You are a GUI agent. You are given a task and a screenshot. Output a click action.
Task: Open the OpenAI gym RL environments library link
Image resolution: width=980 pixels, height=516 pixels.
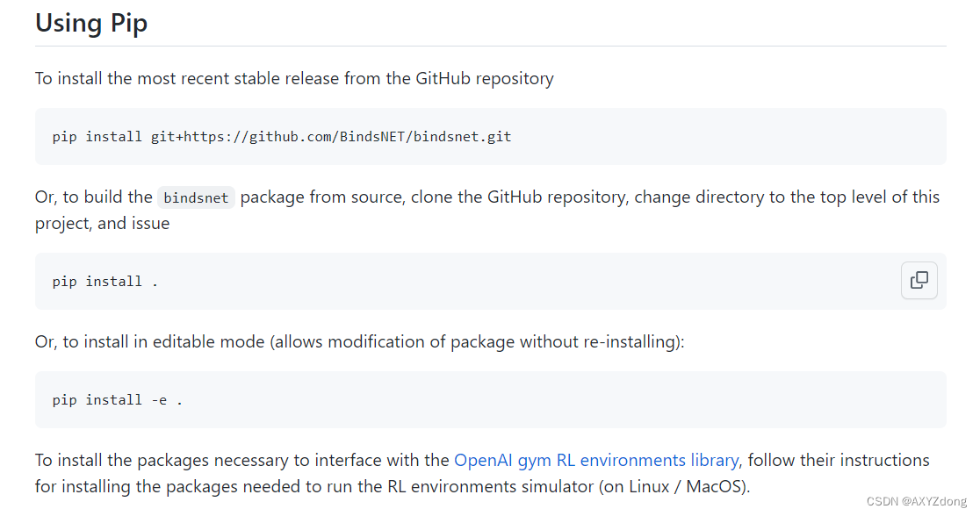click(x=595, y=460)
